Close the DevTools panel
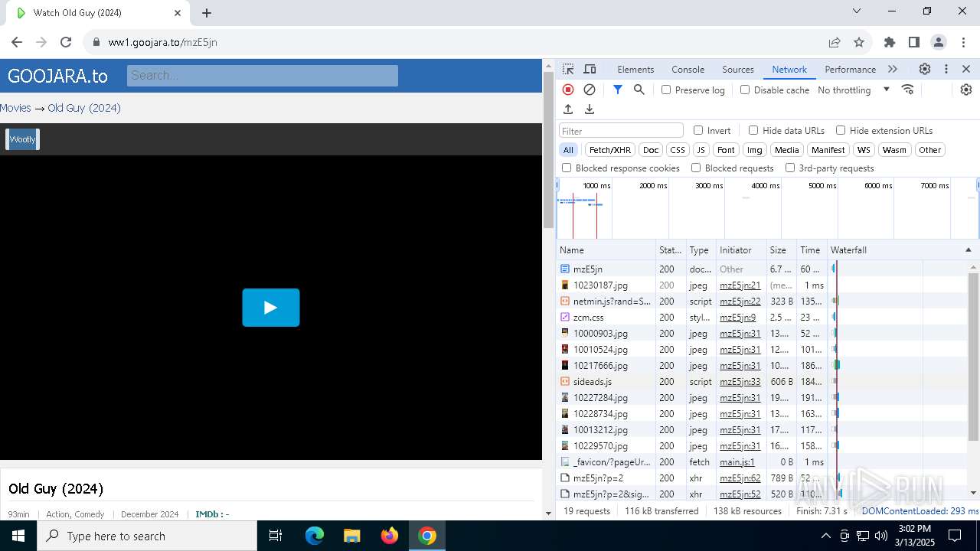The image size is (980, 551). point(966,69)
